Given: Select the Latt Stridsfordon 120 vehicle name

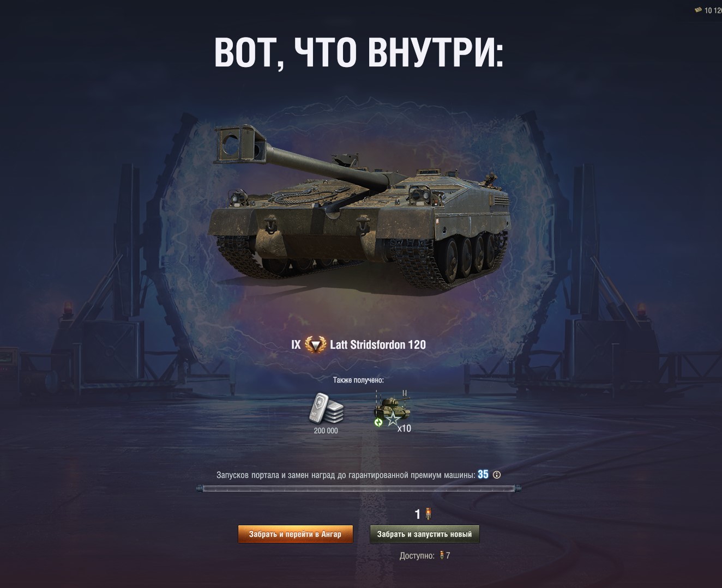Looking at the screenshot, I should coord(378,344).
